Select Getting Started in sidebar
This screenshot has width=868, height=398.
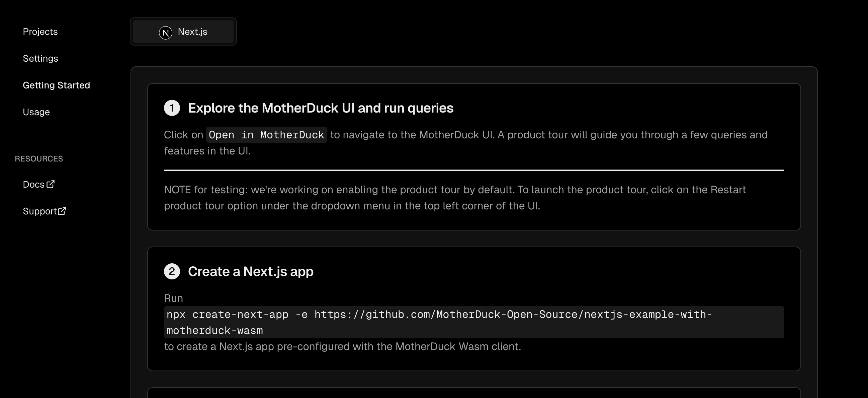[x=56, y=85]
